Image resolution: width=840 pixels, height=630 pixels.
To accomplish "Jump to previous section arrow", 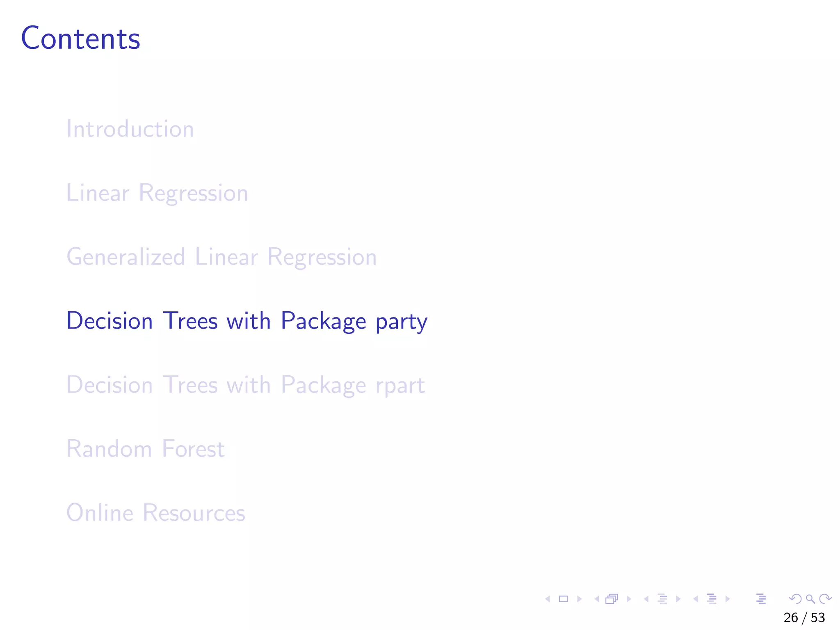I will click(696, 599).
